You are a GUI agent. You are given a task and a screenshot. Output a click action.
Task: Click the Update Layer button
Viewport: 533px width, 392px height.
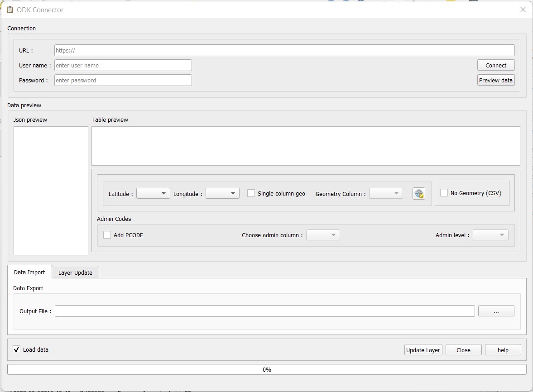pos(423,350)
